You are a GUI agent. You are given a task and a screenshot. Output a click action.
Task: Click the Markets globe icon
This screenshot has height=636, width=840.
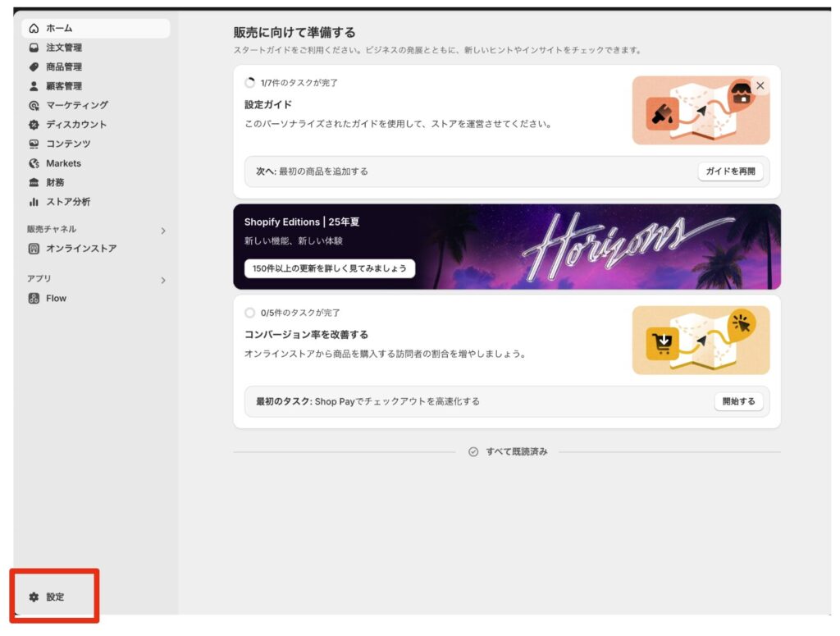click(34, 163)
